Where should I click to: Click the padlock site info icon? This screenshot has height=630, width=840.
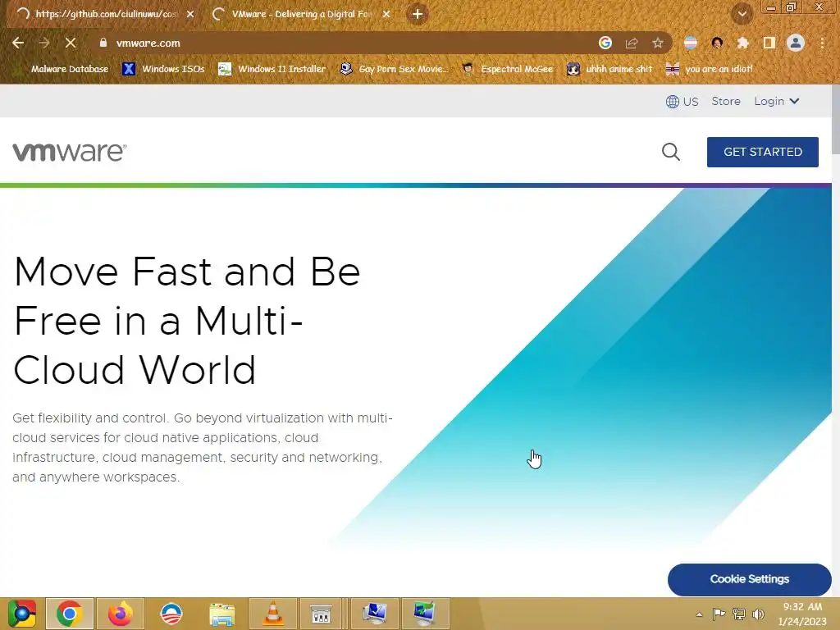[103, 43]
